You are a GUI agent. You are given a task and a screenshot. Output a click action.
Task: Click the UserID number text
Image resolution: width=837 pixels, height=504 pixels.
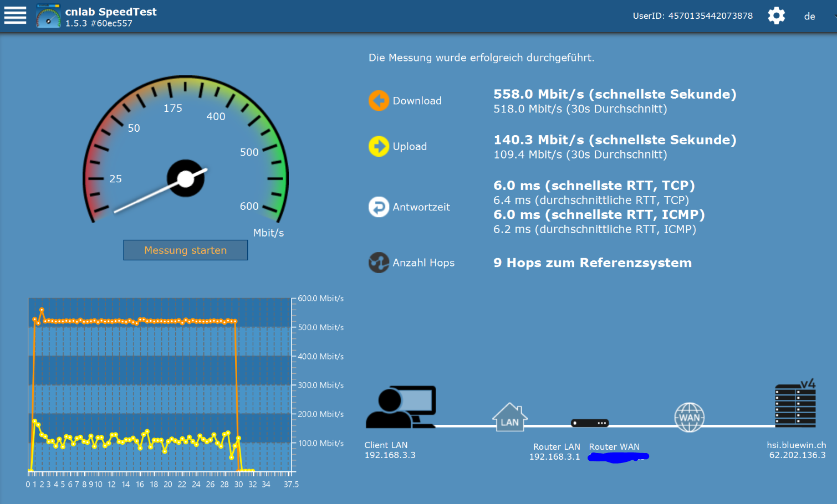click(x=710, y=16)
